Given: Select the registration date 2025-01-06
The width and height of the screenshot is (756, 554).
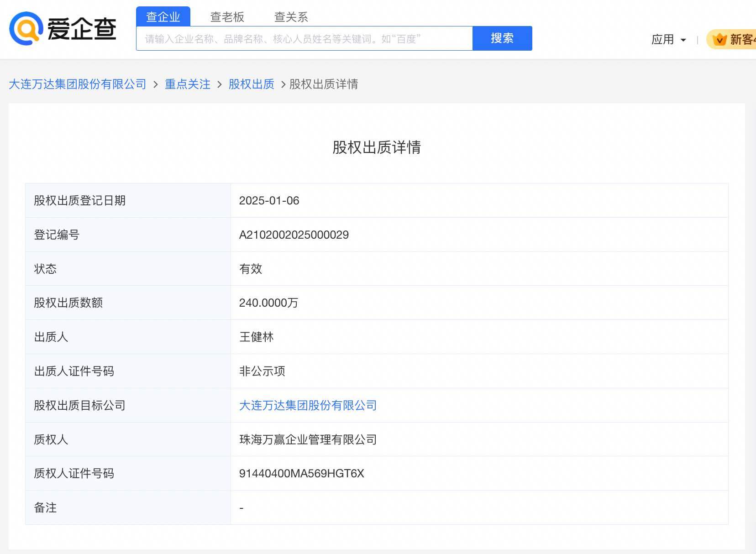Looking at the screenshot, I should [269, 201].
